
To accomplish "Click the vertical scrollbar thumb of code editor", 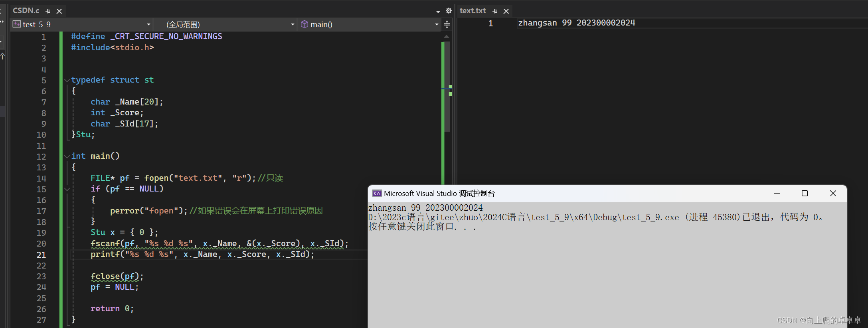I will 447,86.
